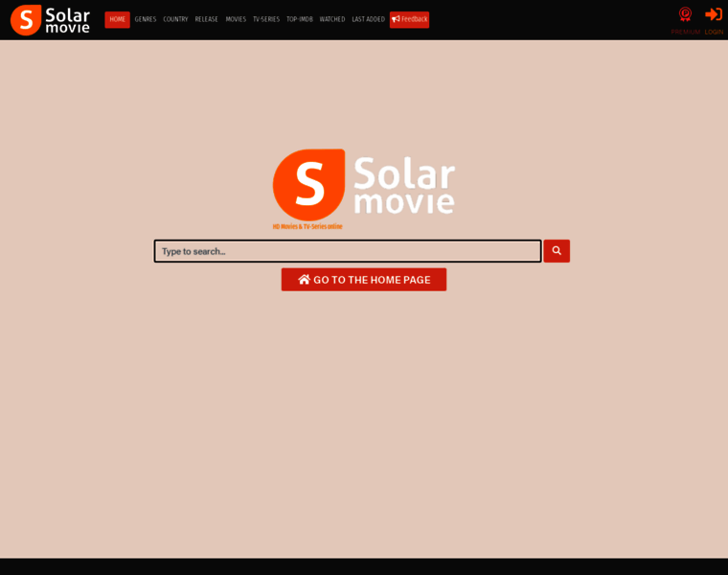View the Last Added page
The height and width of the screenshot is (575, 728).
pyautogui.click(x=368, y=19)
